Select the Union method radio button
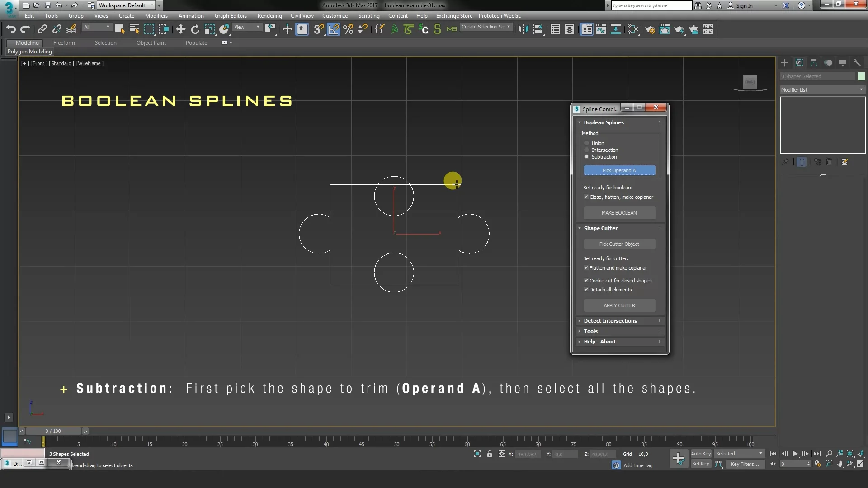Image resolution: width=868 pixels, height=488 pixels. [587, 143]
